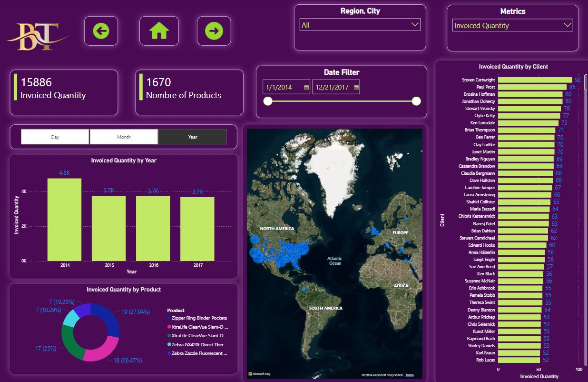Click the back navigation arrow icon
Screen dimensions: 588x382
[101, 30]
